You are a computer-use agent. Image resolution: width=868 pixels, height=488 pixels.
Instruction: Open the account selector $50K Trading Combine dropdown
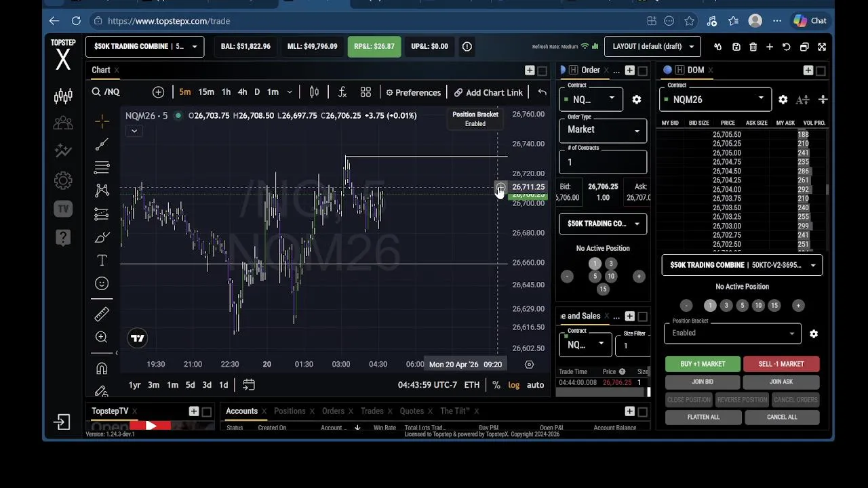(144, 47)
